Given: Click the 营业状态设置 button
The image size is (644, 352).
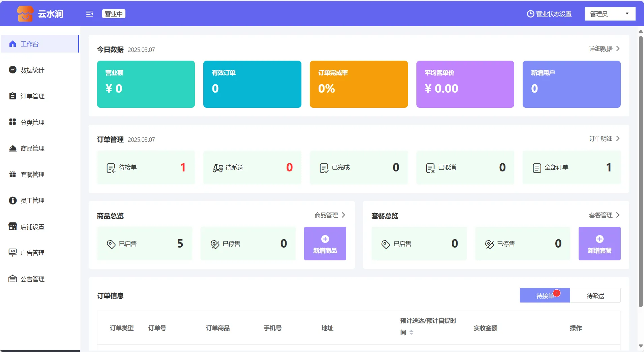Looking at the screenshot, I should click(549, 14).
